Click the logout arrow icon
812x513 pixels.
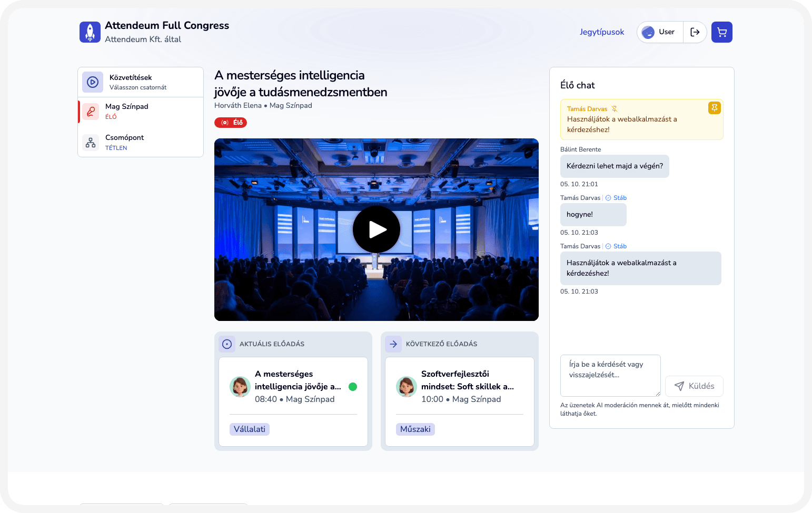pos(695,32)
